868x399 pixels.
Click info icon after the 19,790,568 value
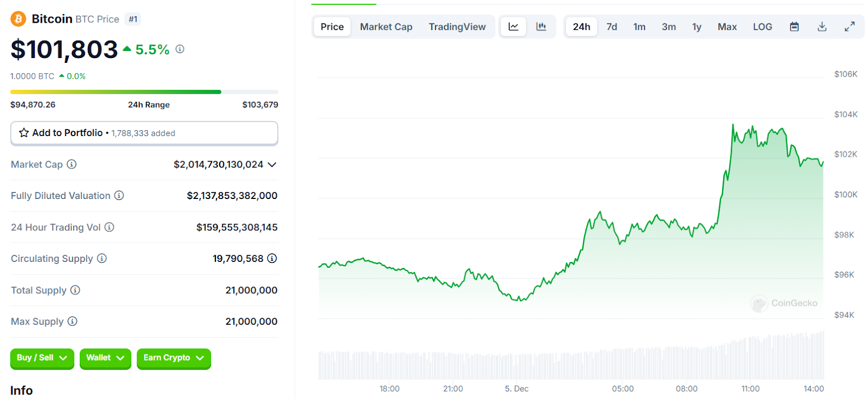click(272, 259)
